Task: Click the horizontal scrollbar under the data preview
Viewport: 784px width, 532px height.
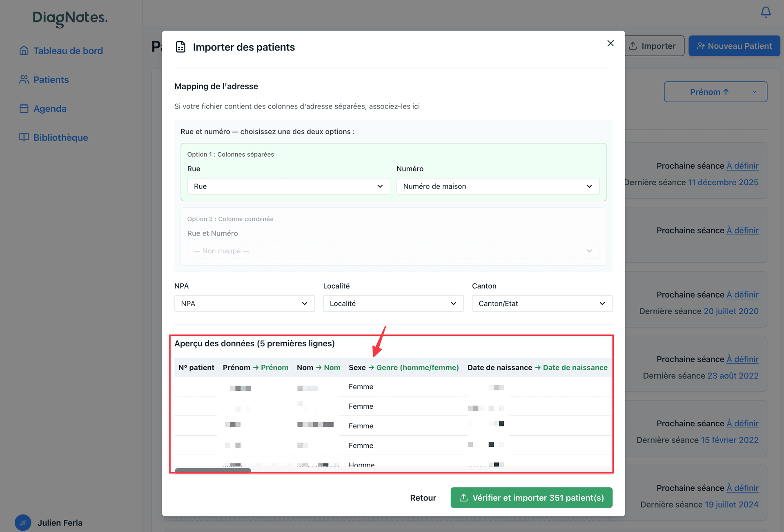Action: coord(213,470)
